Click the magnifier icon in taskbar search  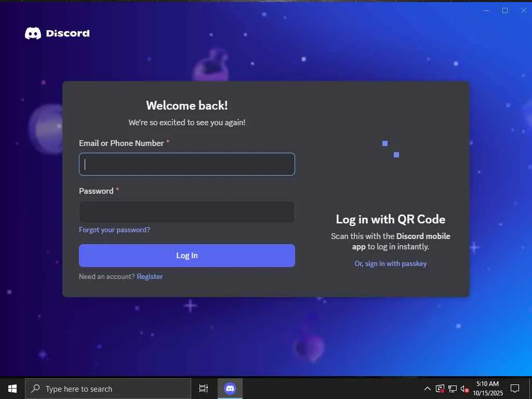point(35,389)
